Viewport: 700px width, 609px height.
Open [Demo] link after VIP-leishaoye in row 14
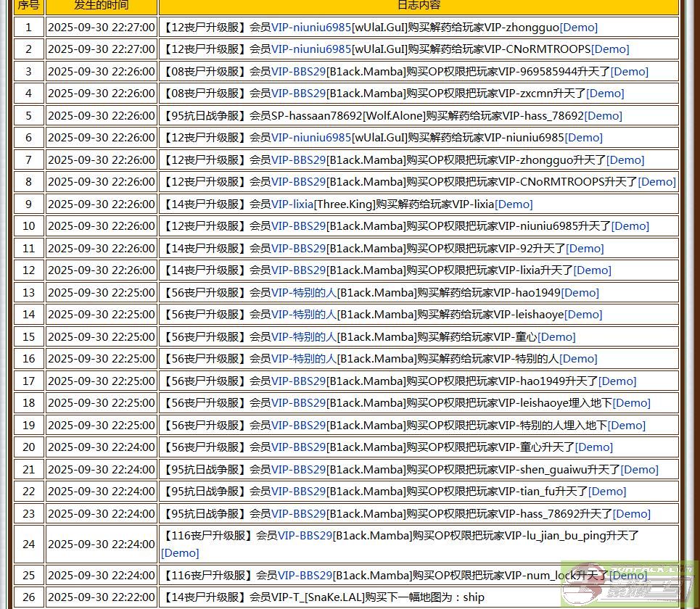tap(583, 315)
